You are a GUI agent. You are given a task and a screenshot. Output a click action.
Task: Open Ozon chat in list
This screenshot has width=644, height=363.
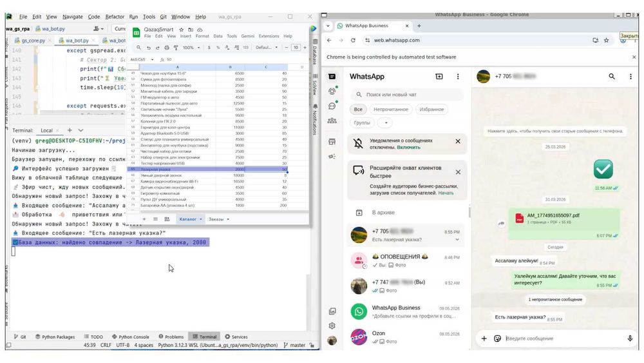pyautogui.click(x=408, y=337)
